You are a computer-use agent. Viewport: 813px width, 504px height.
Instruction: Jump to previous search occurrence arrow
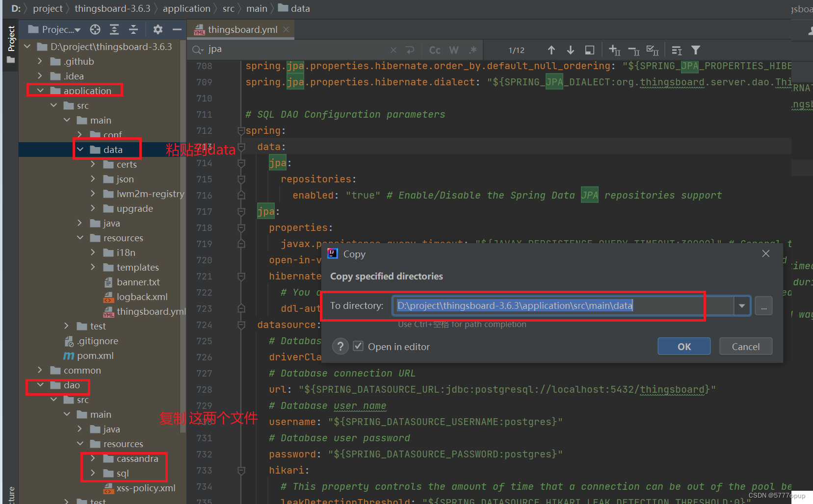(551, 50)
